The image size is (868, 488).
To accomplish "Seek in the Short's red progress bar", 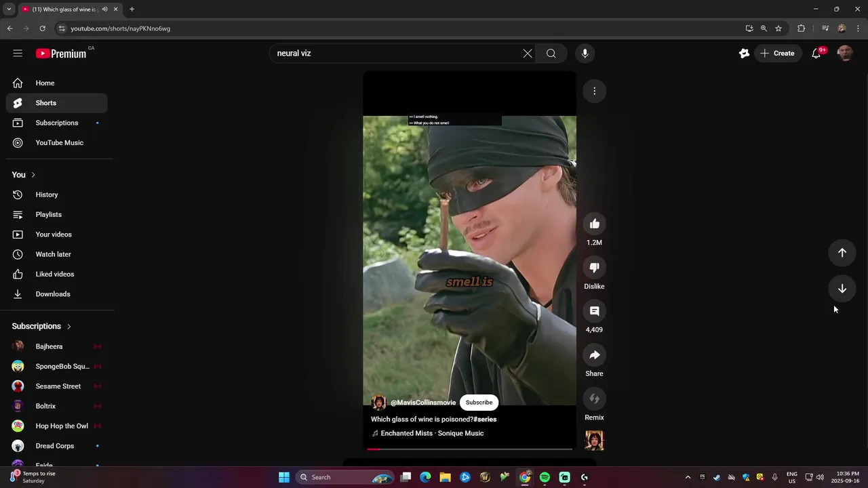I will [469, 449].
